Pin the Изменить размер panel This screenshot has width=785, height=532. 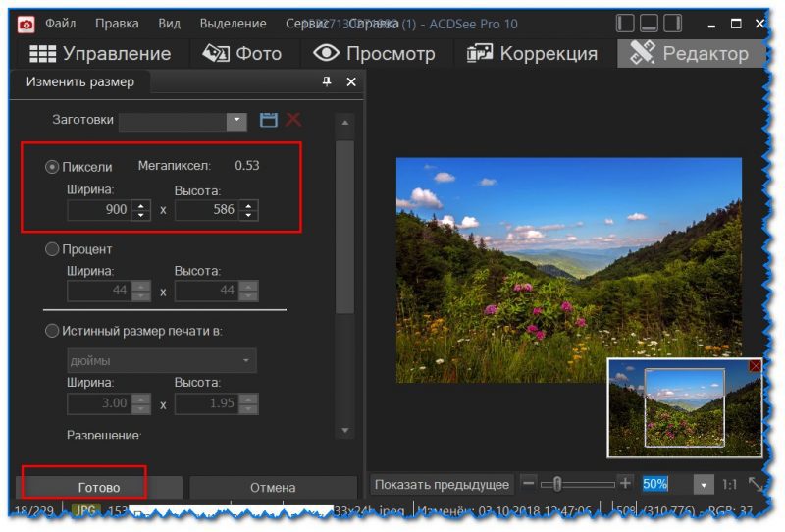click(327, 82)
